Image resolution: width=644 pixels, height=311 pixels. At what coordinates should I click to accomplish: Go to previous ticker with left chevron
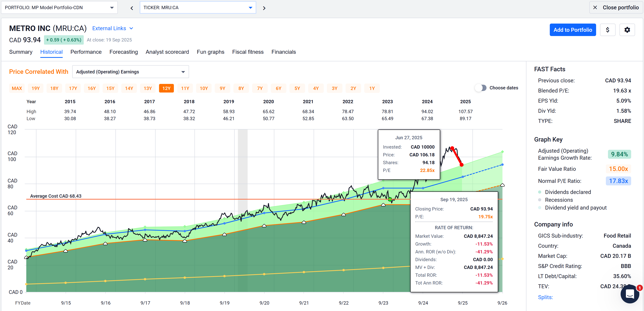[132, 8]
